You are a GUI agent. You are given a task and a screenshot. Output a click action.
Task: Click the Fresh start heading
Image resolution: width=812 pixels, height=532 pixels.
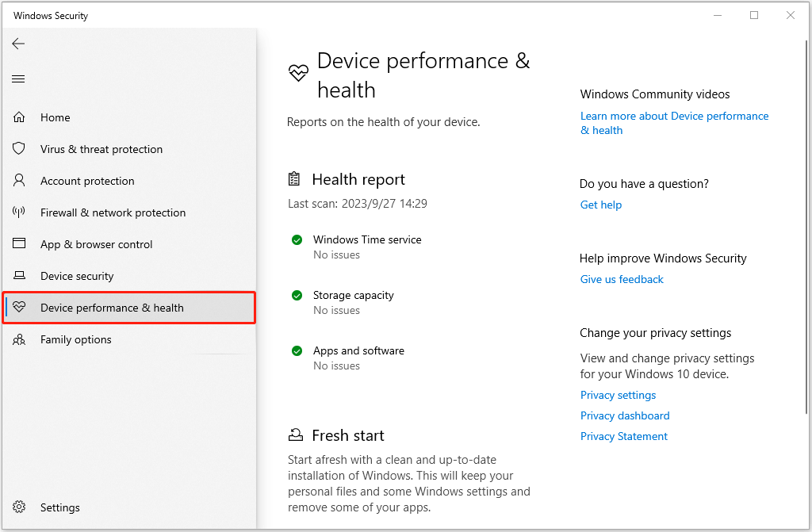(x=348, y=435)
